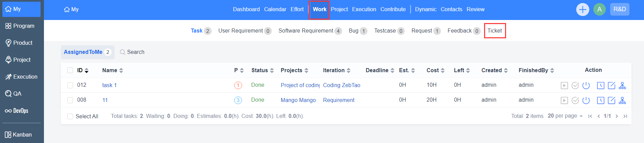Click the blue plus create button
644x143 pixels.
click(582, 9)
